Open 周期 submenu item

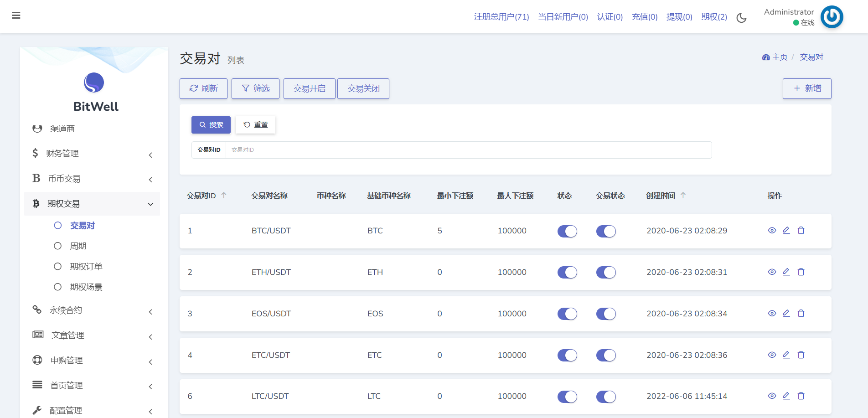(x=78, y=246)
